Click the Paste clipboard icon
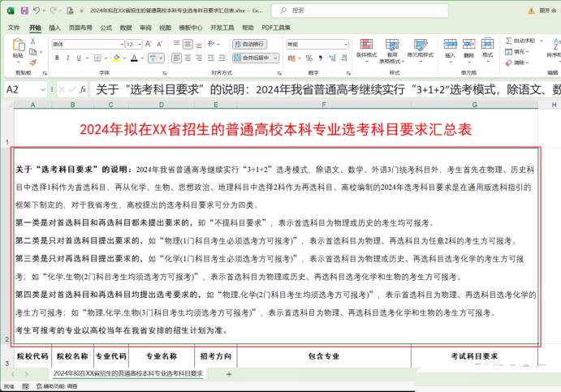Screen dimensions: 561x392 [x=18, y=45]
